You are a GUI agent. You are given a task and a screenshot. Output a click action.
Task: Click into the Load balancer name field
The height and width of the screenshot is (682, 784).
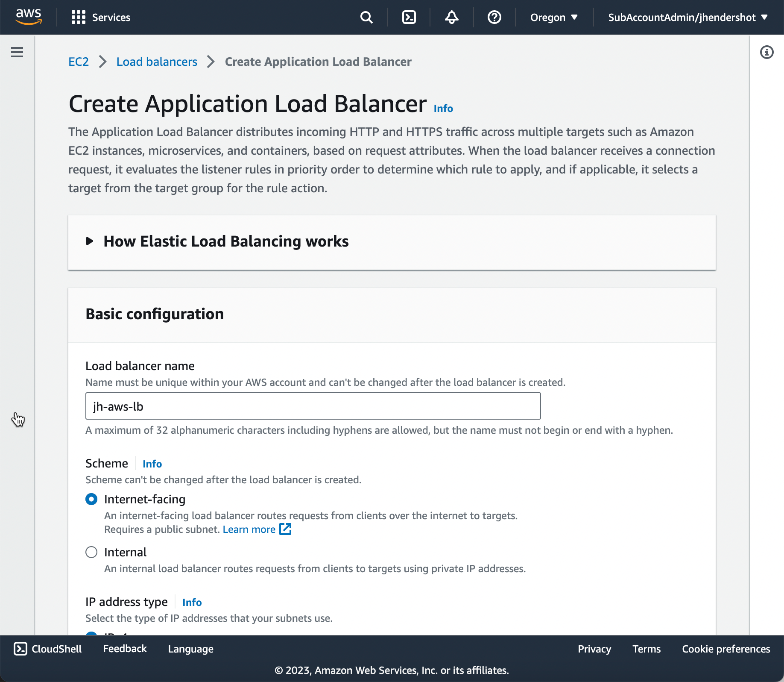click(313, 406)
